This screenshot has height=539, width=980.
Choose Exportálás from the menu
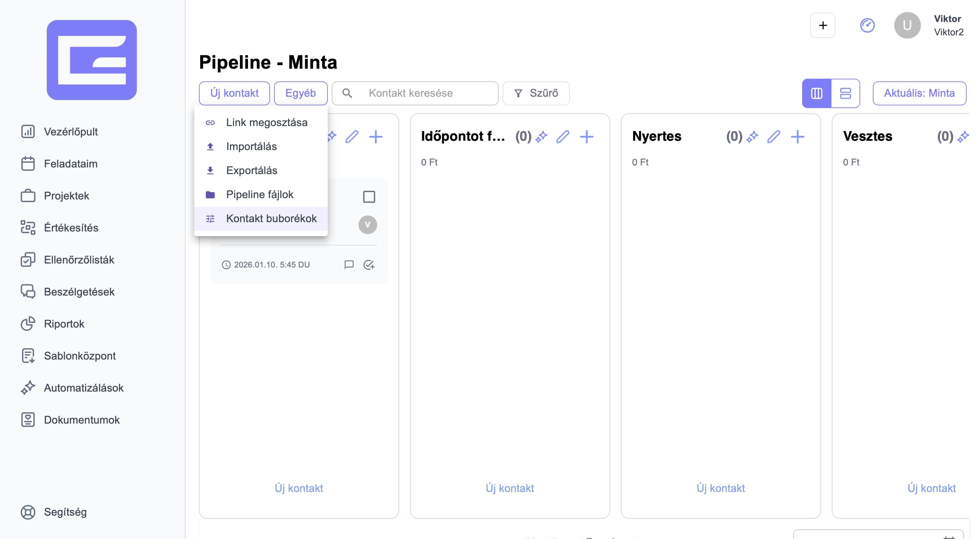click(x=251, y=170)
